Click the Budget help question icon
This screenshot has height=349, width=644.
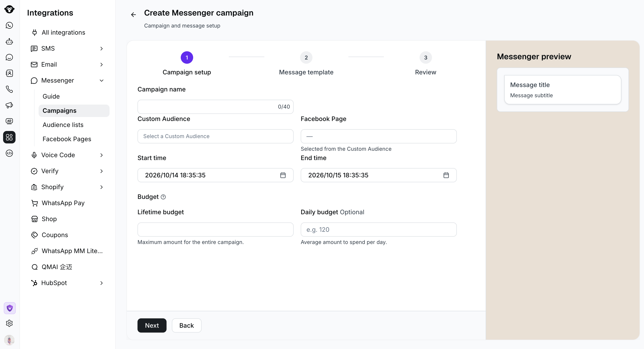(163, 197)
